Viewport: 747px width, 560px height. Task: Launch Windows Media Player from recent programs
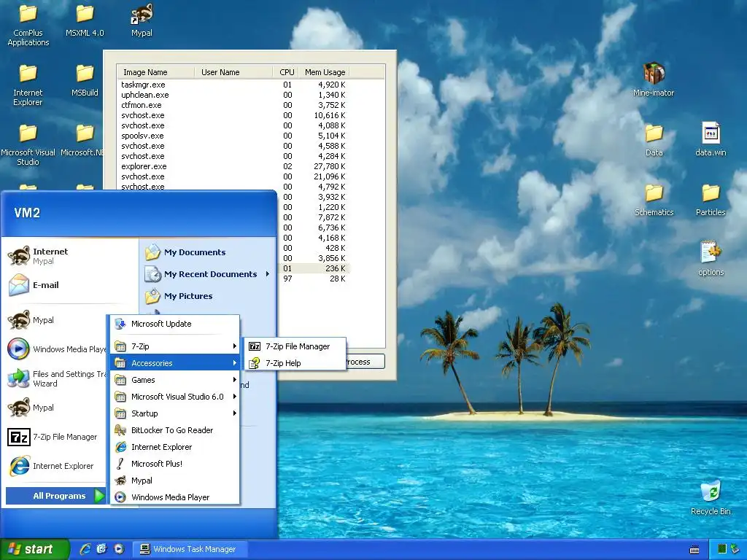pos(56,349)
